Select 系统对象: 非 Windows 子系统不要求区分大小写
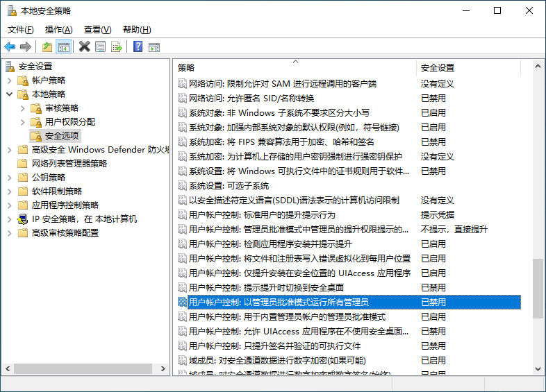 (349, 112)
